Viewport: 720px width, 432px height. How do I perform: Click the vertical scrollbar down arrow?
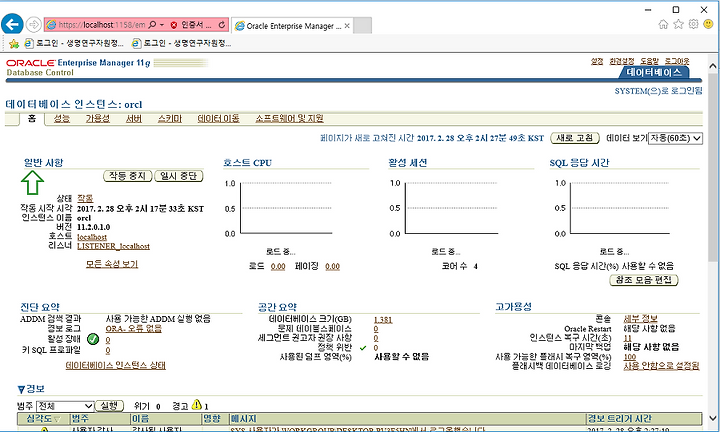713,418
